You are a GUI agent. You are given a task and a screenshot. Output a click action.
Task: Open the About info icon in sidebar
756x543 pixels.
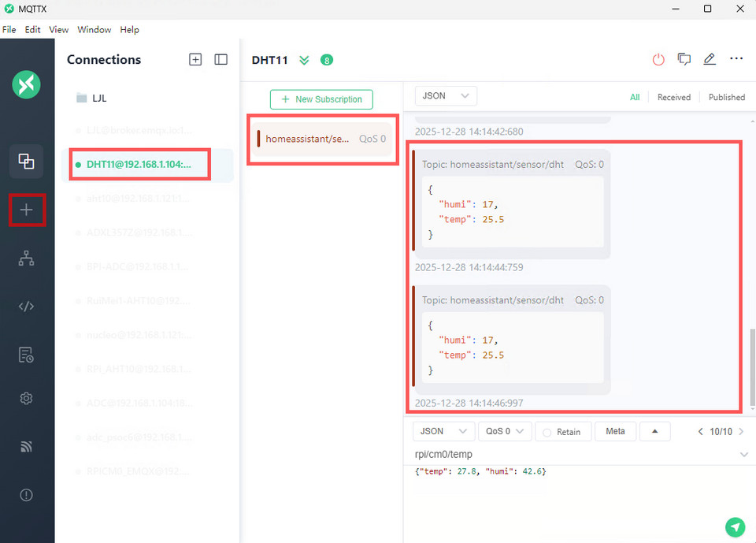pos(26,495)
